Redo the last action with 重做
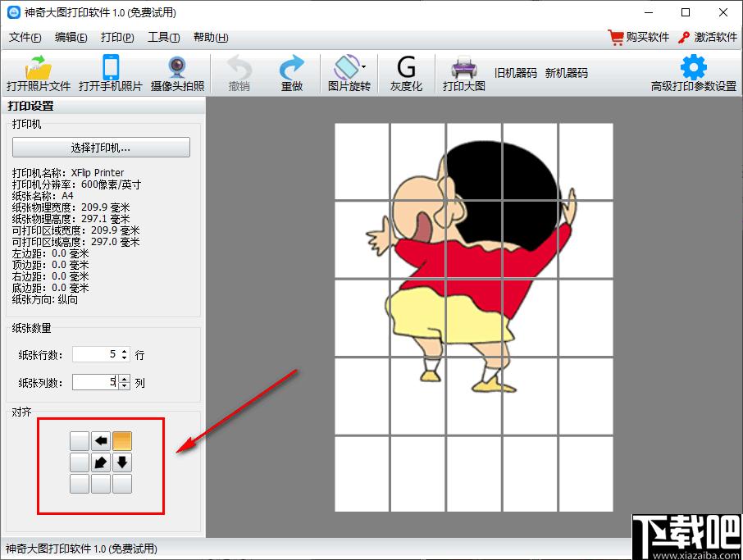Viewport: 743px width, 560px height. click(x=291, y=74)
